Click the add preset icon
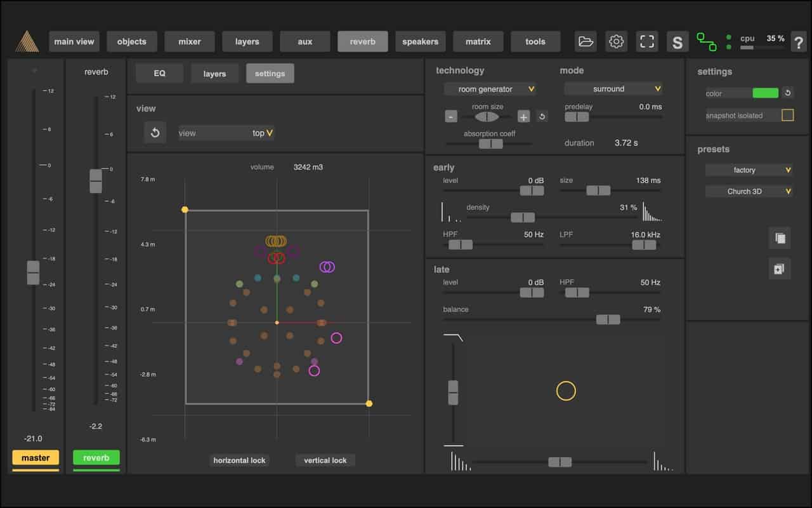This screenshot has height=508, width=812. pos(780,269)
